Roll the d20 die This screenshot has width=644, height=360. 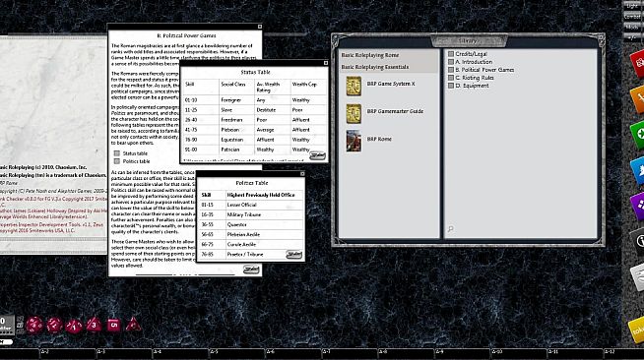pyautogui.click(x=34, y=325)
